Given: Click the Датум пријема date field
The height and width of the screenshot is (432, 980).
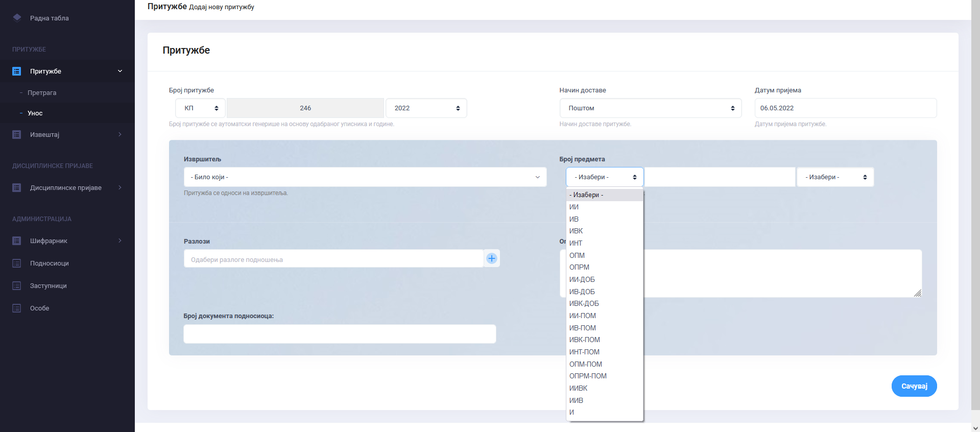Looking at the screenshot, I should tap(845, 108).
